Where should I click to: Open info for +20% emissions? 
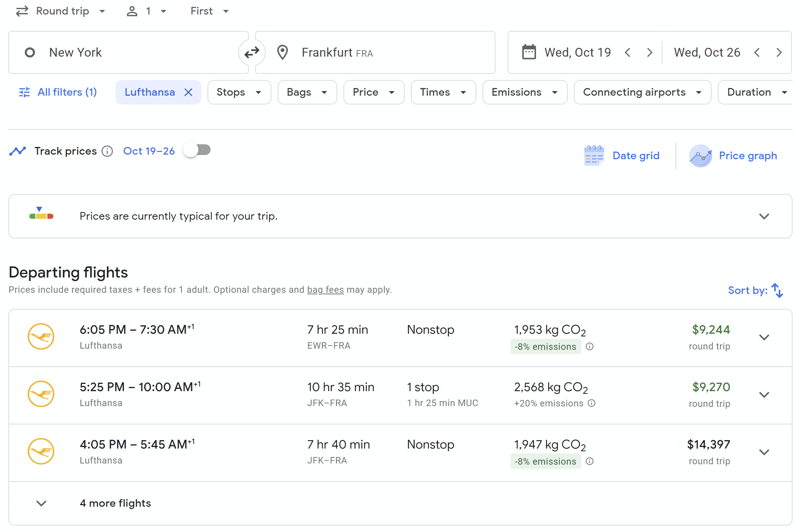(592, 403)
